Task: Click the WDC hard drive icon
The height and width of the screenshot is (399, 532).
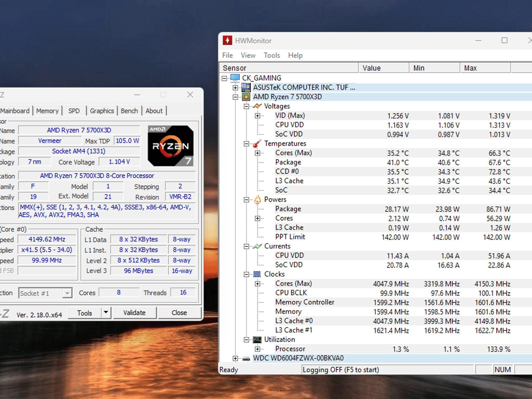Action: click(x=246, y=358)
